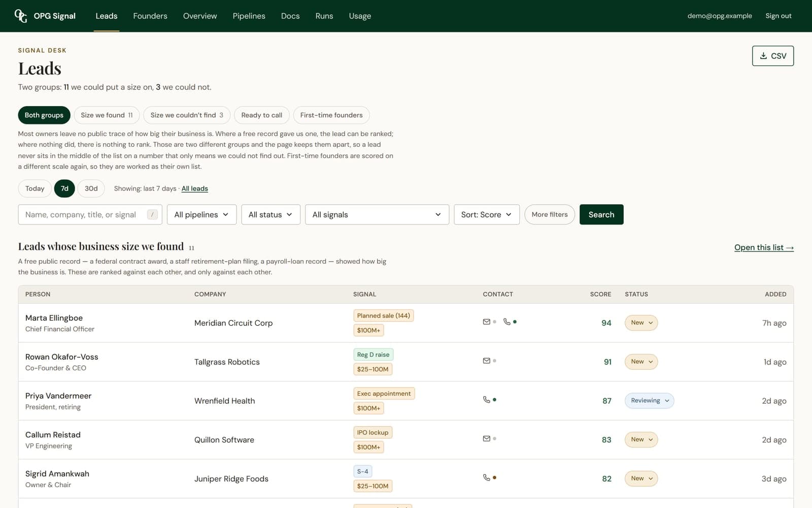This screenshot has height=508, width=812.
Task: Click the All leads link
Action: pyautogui.click(x=195, y=188)
